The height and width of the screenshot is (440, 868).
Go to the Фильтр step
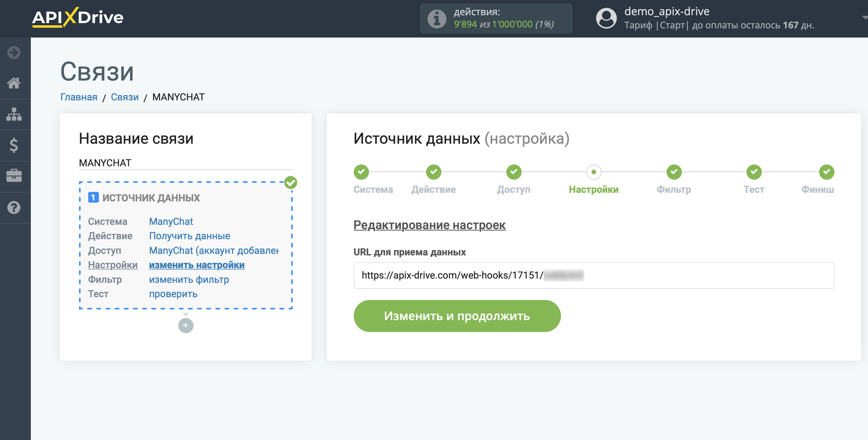[674, 172]
